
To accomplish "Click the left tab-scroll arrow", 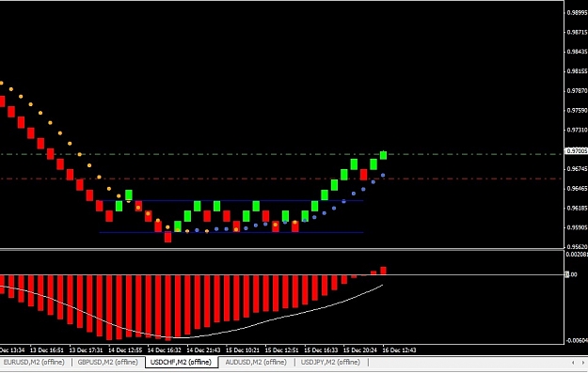I will pyautogui.click(x=573, y=362).
